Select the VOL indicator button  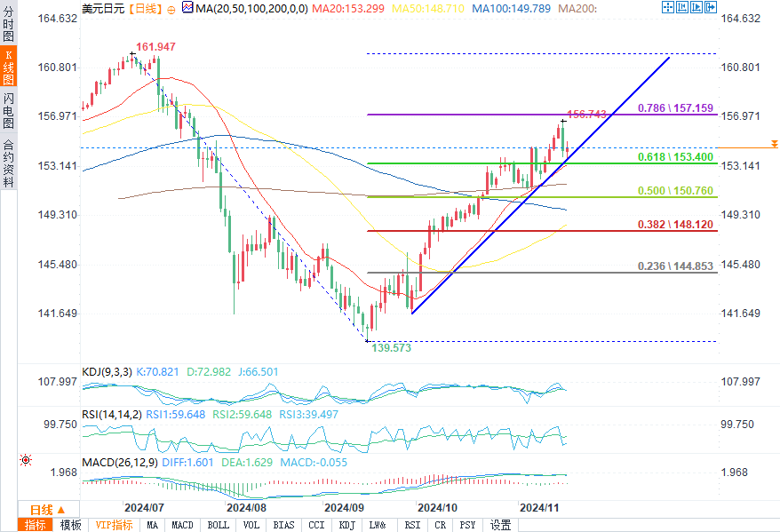tap(251, 525)
